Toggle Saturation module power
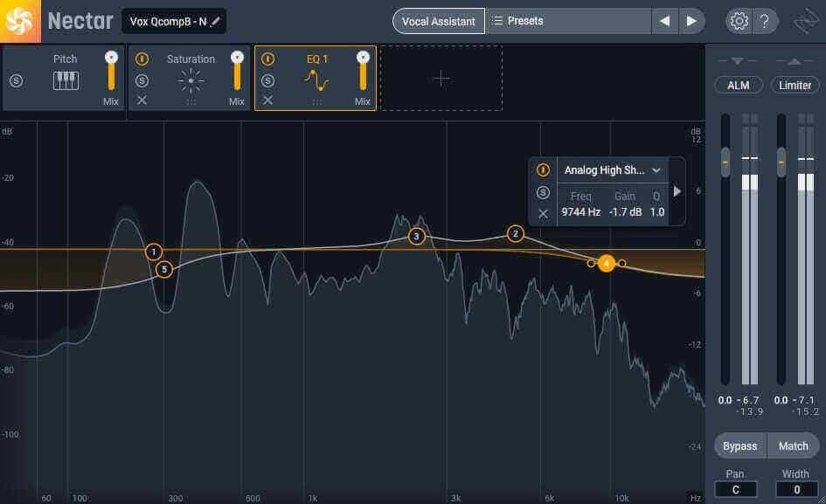The image size is (826, 504). [142, 59]
